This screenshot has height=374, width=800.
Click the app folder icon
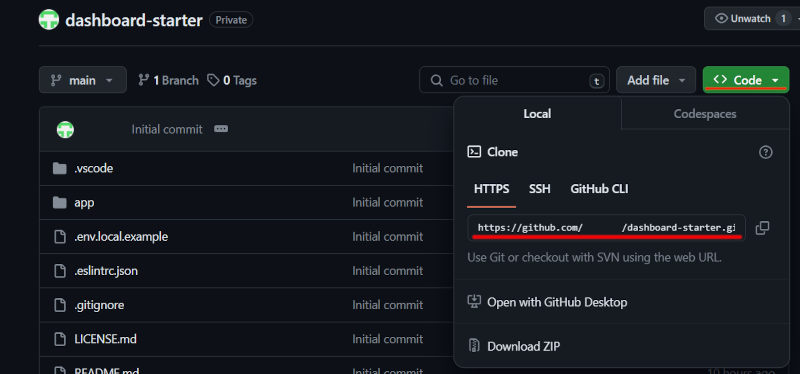click(60, 203)
